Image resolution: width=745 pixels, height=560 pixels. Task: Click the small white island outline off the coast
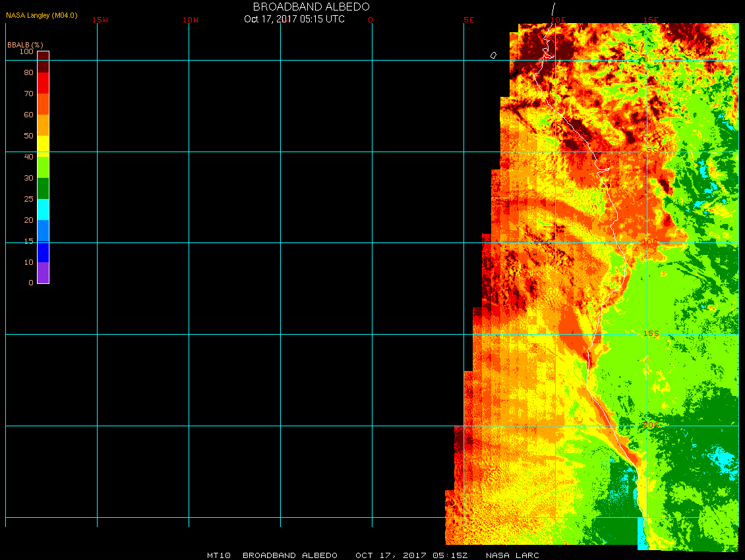click(493, 55)
